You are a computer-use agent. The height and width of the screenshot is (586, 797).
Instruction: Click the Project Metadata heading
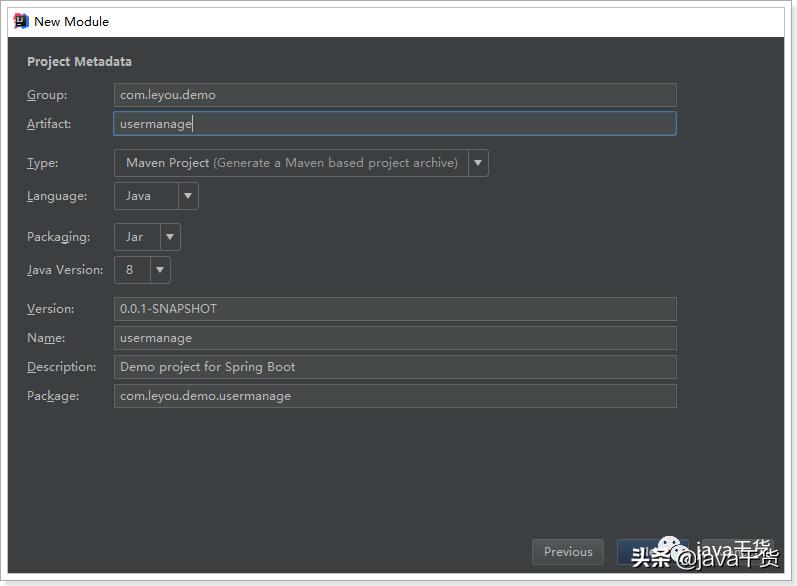pyautogui.click(x=79, y=61)
